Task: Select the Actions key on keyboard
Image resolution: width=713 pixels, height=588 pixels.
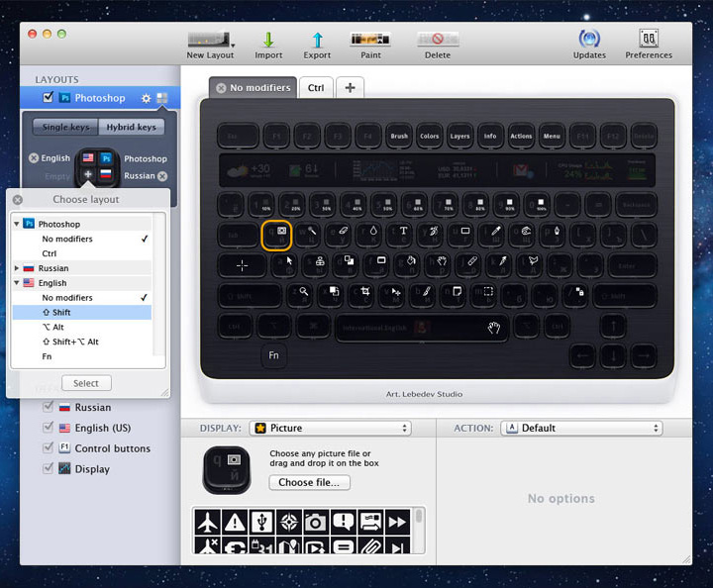Action: pyautogui.click(x=521, y=136)
